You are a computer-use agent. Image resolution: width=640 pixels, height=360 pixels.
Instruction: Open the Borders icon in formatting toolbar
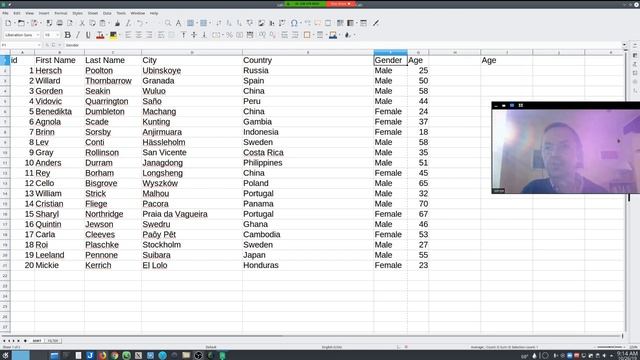tap(307, 35)
